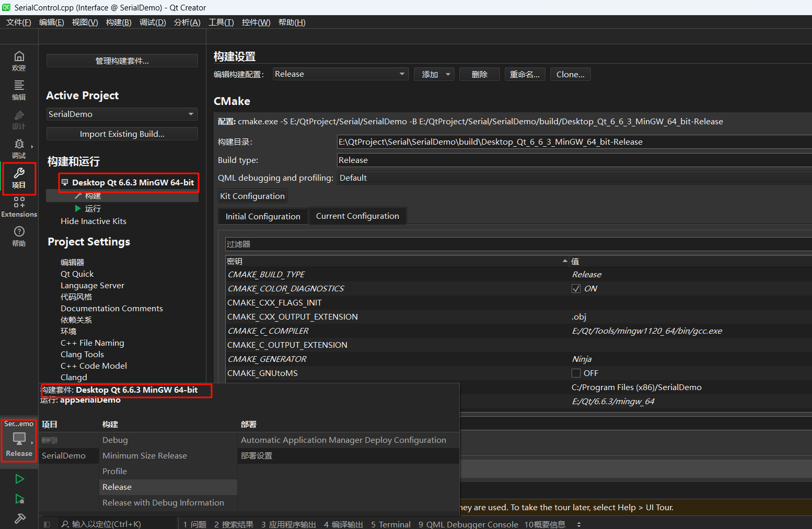Open the 项目 (Projects) mode
812x529 pixels.
point(19,178)
